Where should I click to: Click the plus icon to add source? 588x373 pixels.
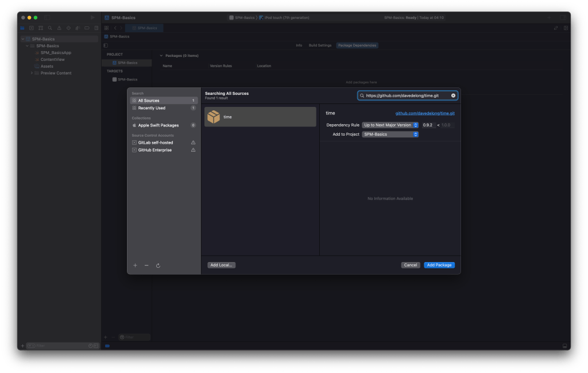(x=136, y=266)
